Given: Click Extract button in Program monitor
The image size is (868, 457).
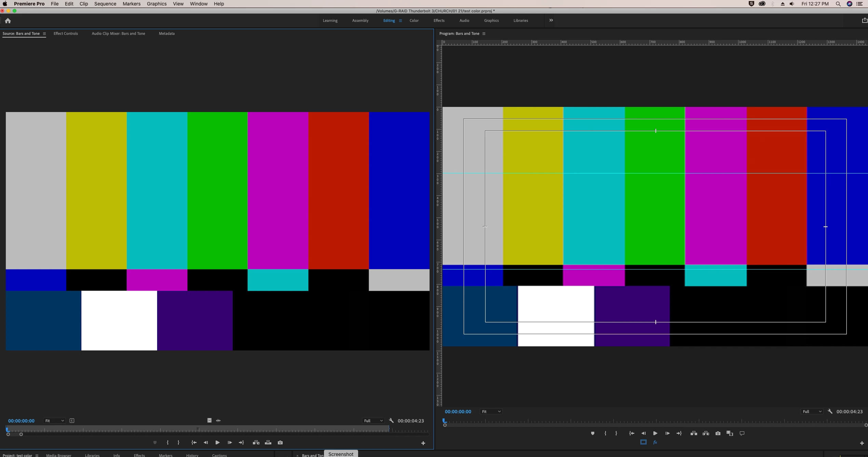Looking at the screenshot, I should [706, 433].
